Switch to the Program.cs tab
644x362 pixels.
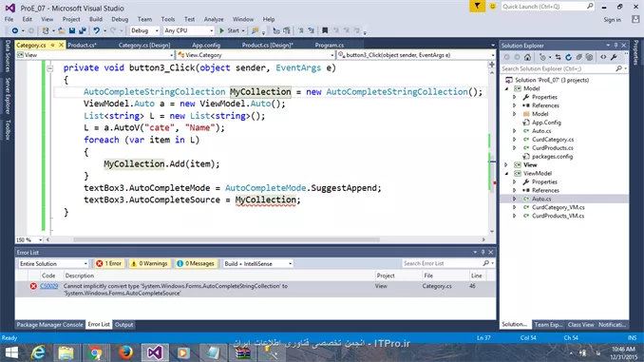coord(330,46)
